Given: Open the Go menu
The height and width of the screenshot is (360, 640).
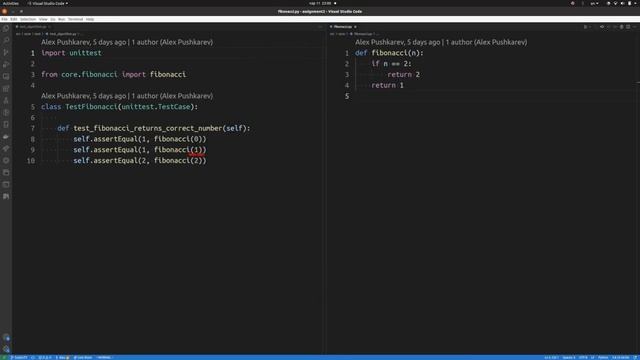Looking at the screenshot, I should coord(53,19).
